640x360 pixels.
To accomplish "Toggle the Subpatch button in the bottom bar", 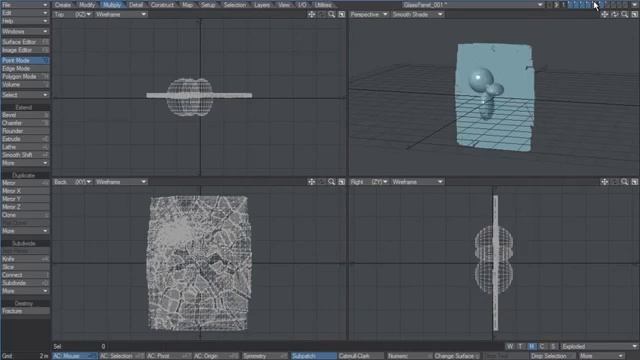I will [313, 356].
